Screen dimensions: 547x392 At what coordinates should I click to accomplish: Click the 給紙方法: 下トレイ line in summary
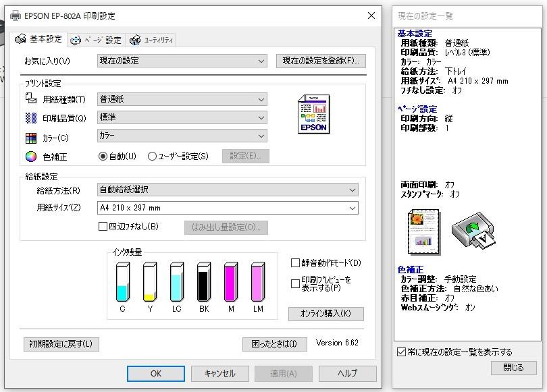click(x=434, y=72)
